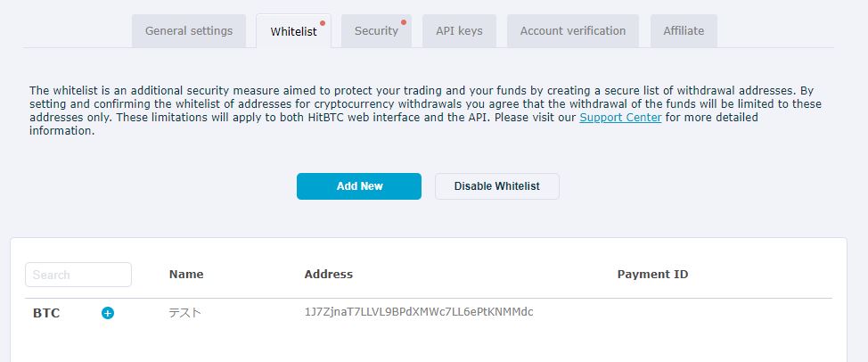Go to the API keys tab
Screen dimensions: 868x362
459,31
